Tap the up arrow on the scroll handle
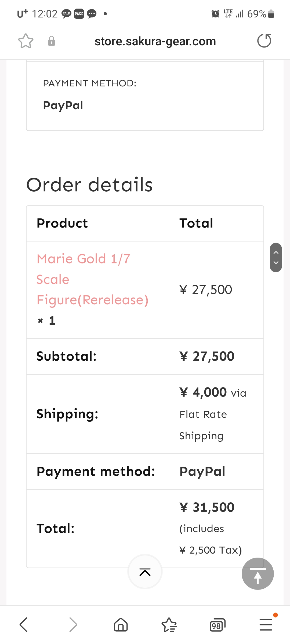Screen dimensions: 290x644 point(276,253)
